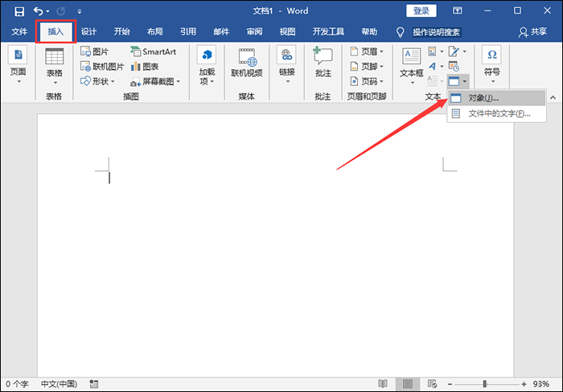Switch to the 视图 tab

287,32
